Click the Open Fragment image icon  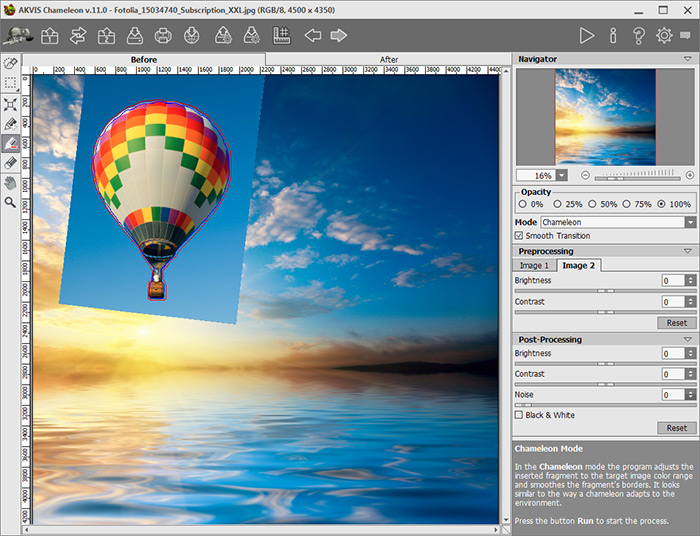106,35
